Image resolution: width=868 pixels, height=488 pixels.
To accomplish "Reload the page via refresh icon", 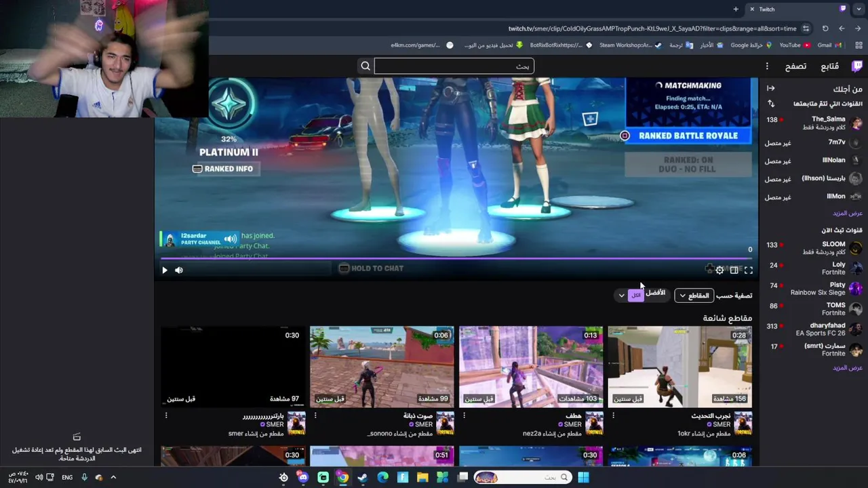I will point(825,28).
